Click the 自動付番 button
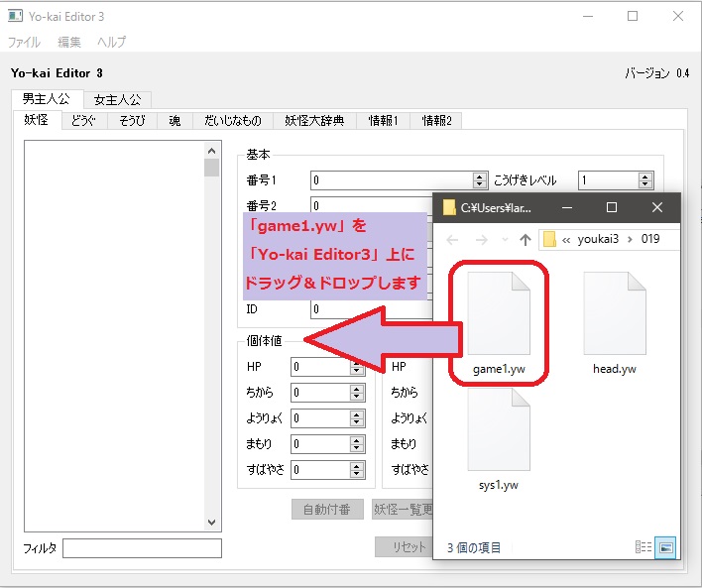The height and width of the screenshot is (588, 702). tap(327, 510)
